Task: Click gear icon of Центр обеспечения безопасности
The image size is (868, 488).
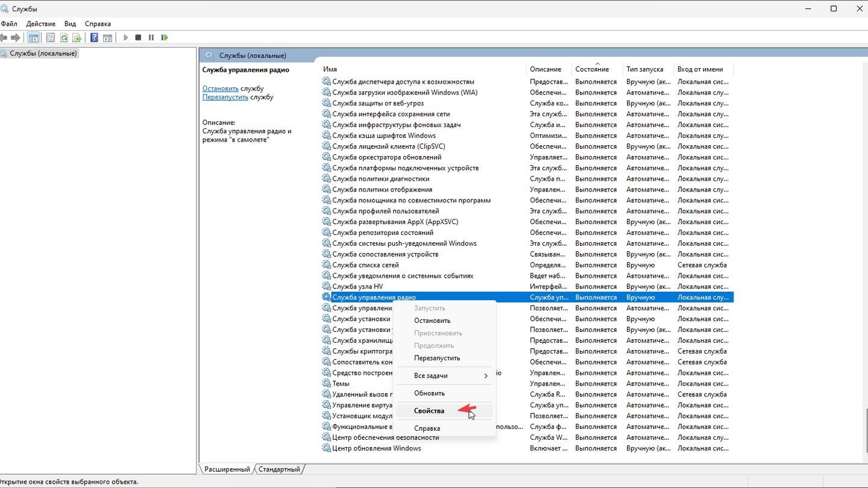Action: pos(327,437)
